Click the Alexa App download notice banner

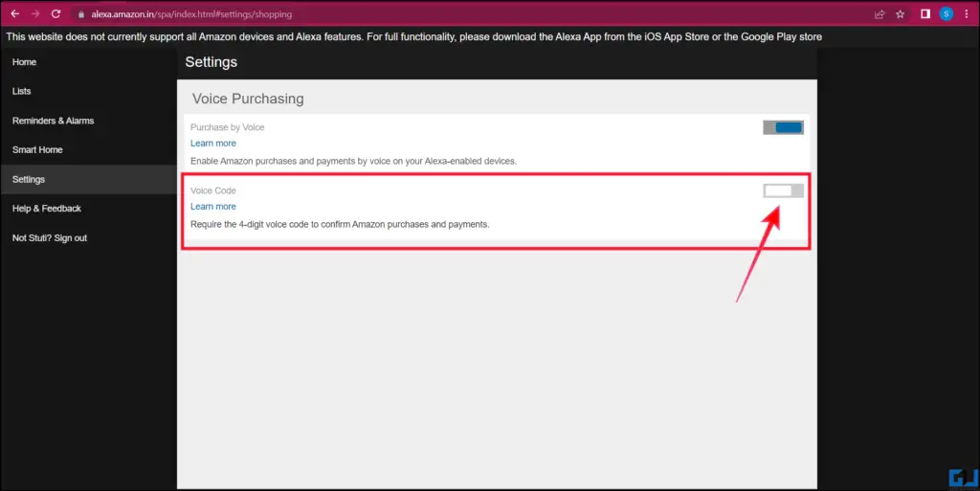tap(413, 37)
